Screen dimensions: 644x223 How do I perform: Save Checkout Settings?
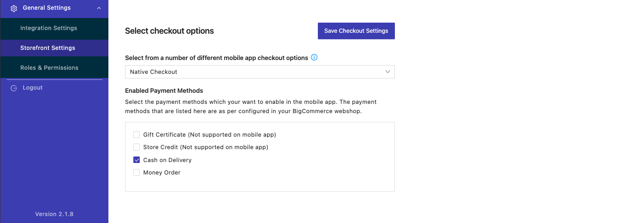[356, 31]
